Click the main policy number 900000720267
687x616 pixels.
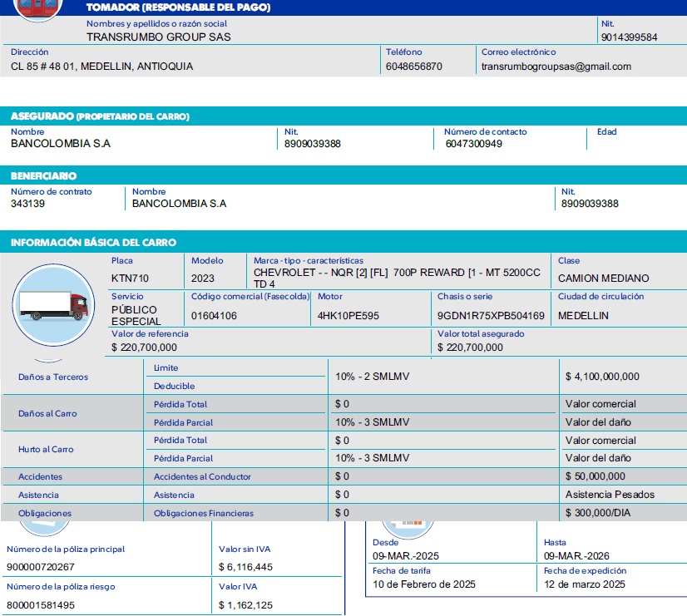tap(41, 567)
